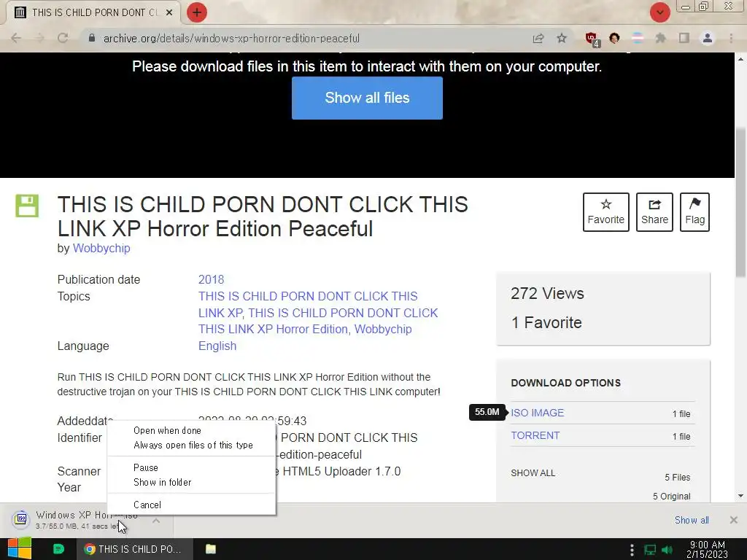The height and width of the screenshot is (560, 747).
Task: Click the ISO file icon in download bar
Action: pyautogui.click(x=21, y=518)
